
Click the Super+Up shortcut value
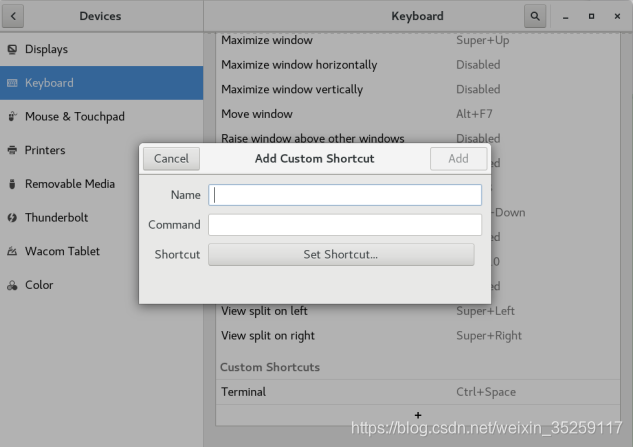[x=482, y=40]
